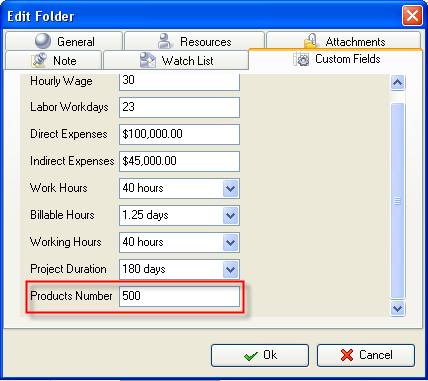Dismiss the dialog with Cancel button
Viewport: 428px width, 381px height.
[x=366, y=355]
